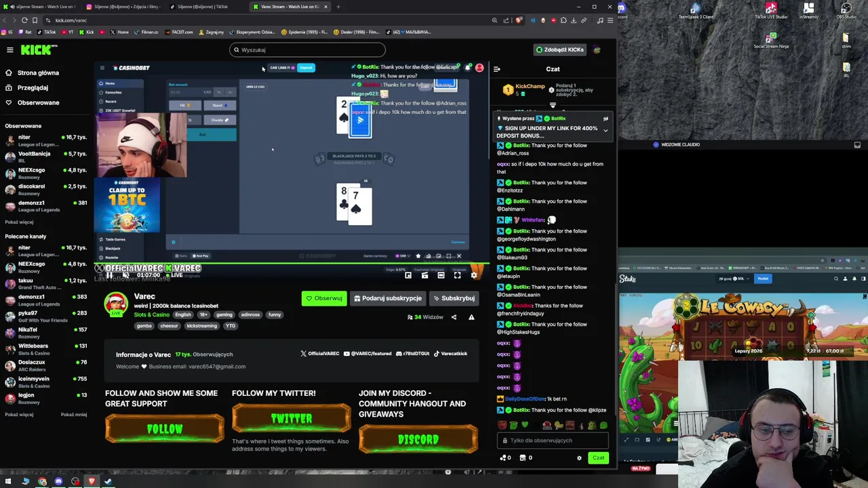Viewport: 868px width, 488px height.
Task: Open the Varecatkick TikTok link
Action: pyautogui.click(x=450, y=353)
